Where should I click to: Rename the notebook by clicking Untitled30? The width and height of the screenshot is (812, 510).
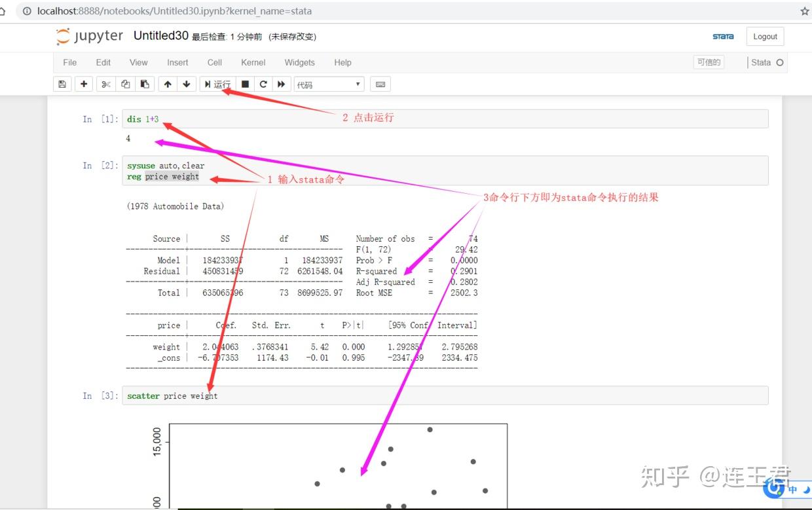click(x=161, y=35)
